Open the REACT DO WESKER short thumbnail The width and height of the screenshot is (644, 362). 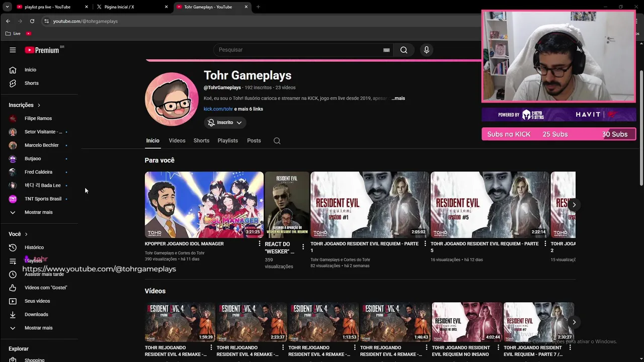pyautogui.click(x=287, y=205)
